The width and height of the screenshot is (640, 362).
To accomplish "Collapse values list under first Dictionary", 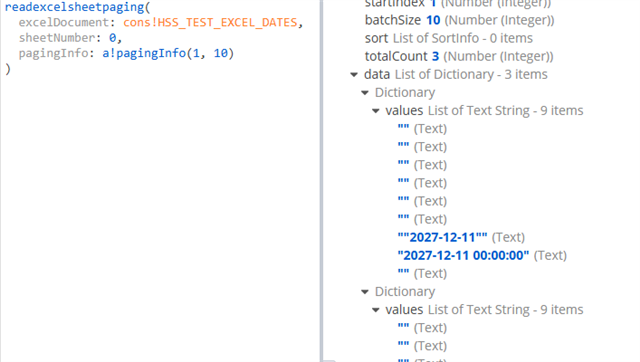I will click(376, 111).
